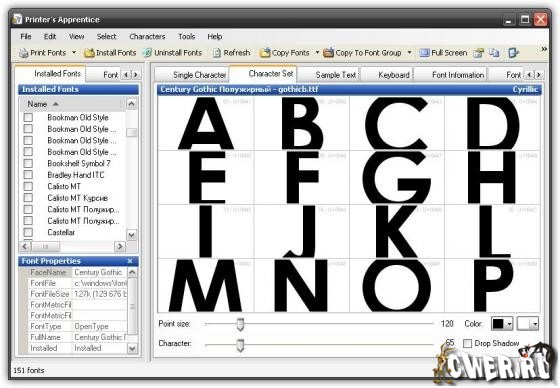Screen dimensions: 560x388
Task: Open the Copy Fonts dropdown arrow
Action: coord(317,53)
